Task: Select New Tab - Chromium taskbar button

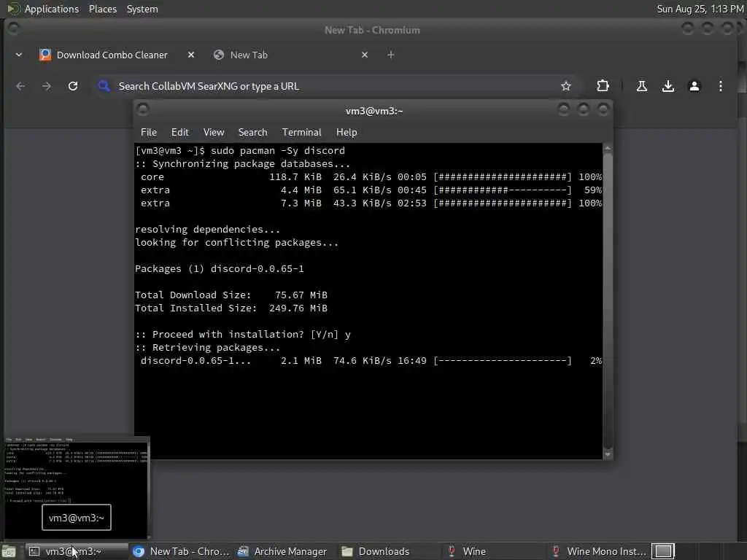Action: (181, 551)
